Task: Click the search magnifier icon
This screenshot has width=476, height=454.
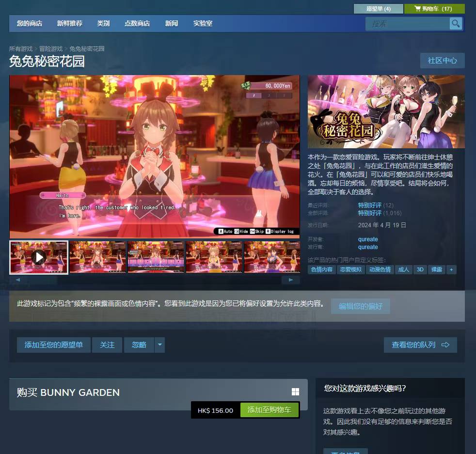Action: pos(456,23)
